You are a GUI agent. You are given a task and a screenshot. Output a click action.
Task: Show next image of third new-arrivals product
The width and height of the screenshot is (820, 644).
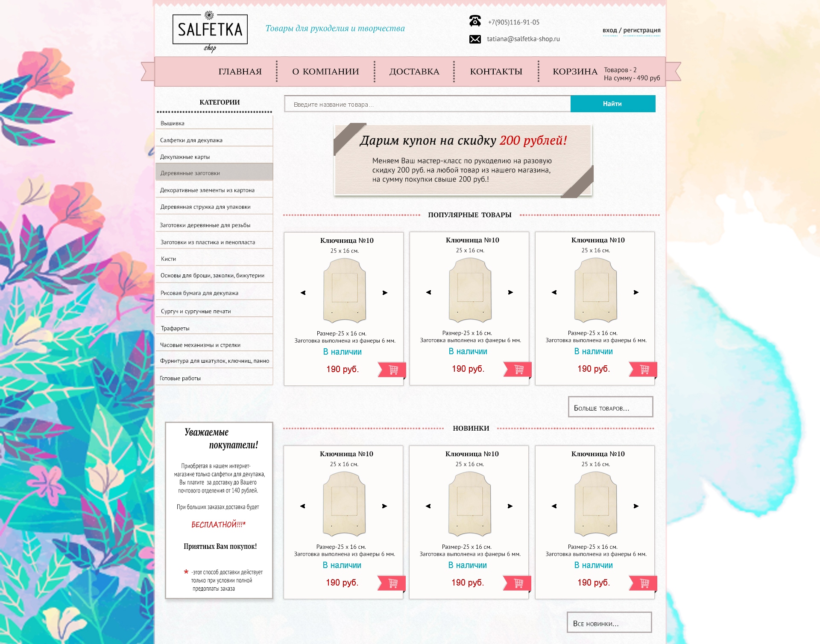(636, 506)
